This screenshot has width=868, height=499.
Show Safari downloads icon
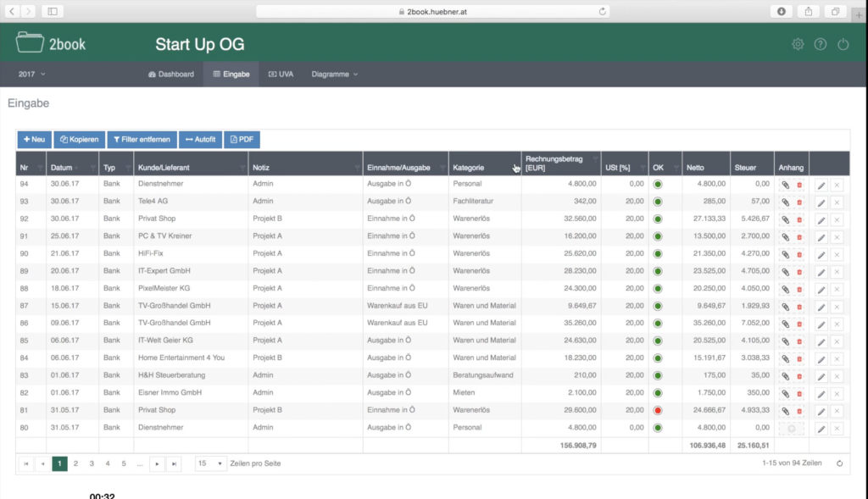pyautogui.click(x=781, y=11)
